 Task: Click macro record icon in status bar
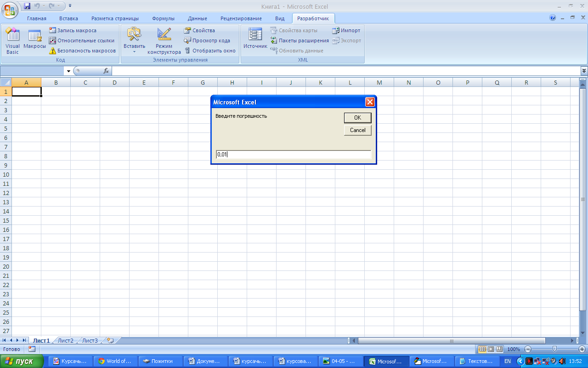coord(32,349)
